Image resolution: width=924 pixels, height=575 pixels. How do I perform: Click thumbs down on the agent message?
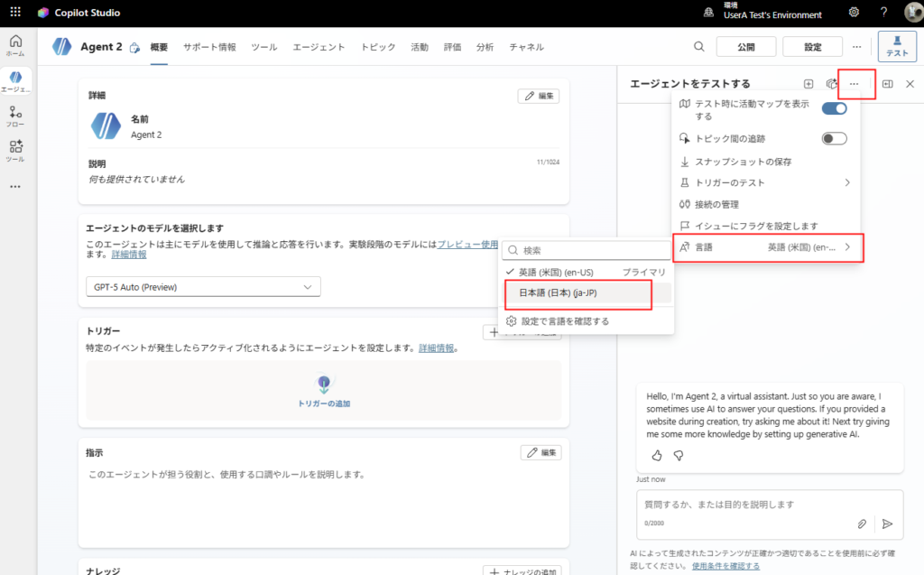(679, 456)
